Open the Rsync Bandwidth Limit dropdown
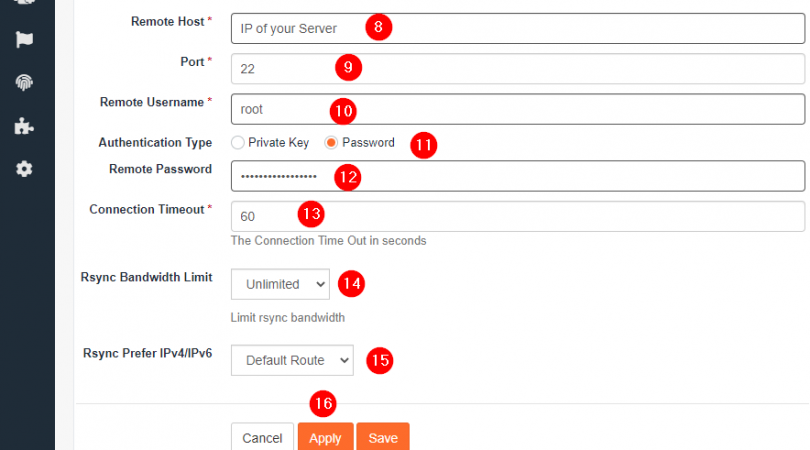Viewport: 810px width, 450px height. [280, 284]
